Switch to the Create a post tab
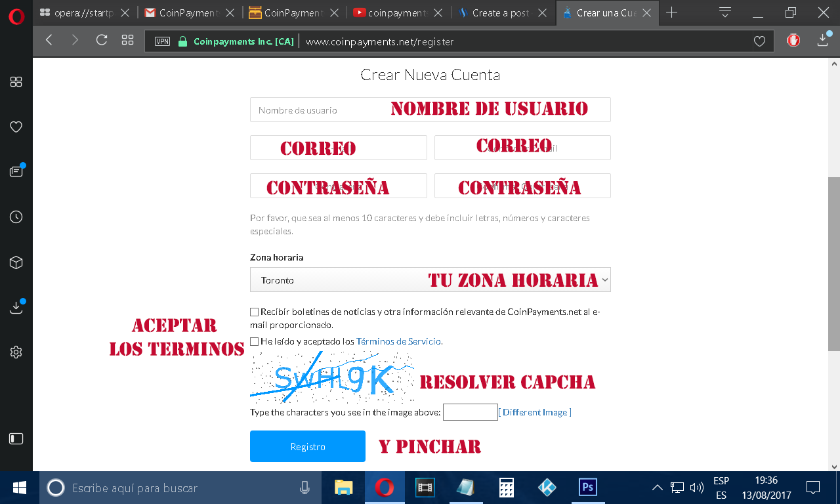The width and height of the screenshot is (840, 504). pos(503,12)
